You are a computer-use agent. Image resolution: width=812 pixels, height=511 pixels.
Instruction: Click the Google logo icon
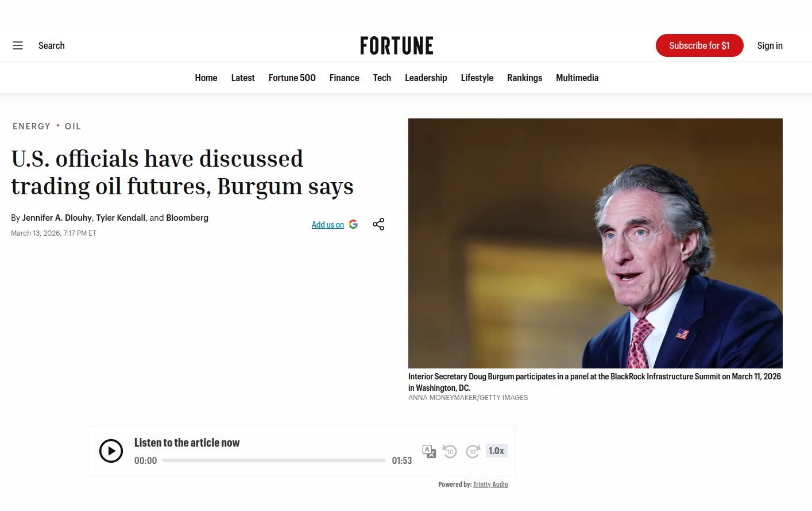(353, 224)
